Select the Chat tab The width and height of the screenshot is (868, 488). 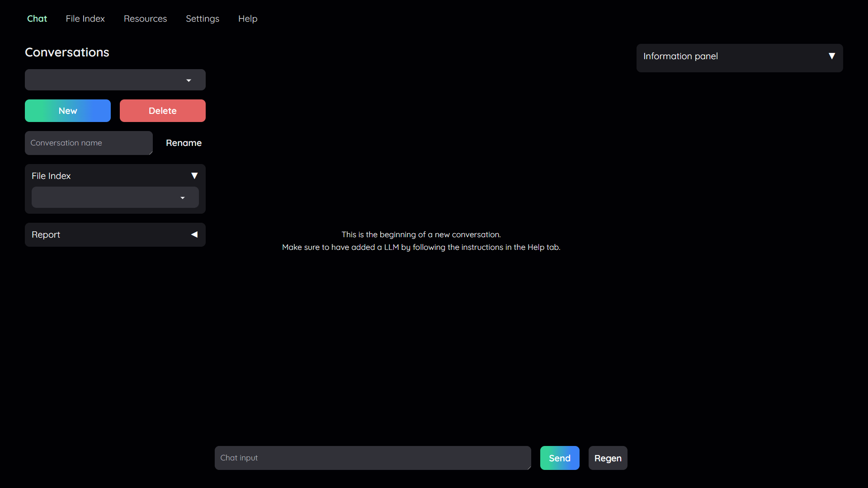37,19
